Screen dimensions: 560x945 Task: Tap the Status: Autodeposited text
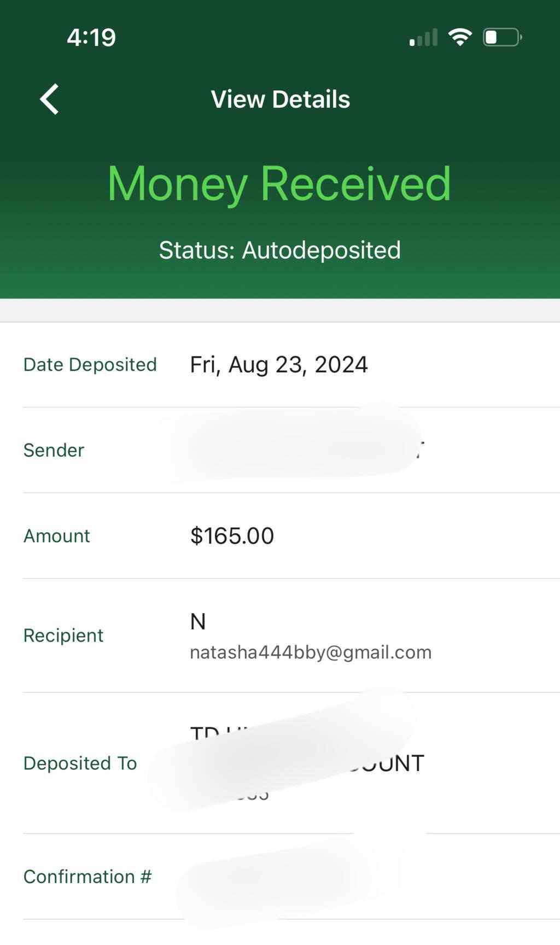tap(279, 250)
